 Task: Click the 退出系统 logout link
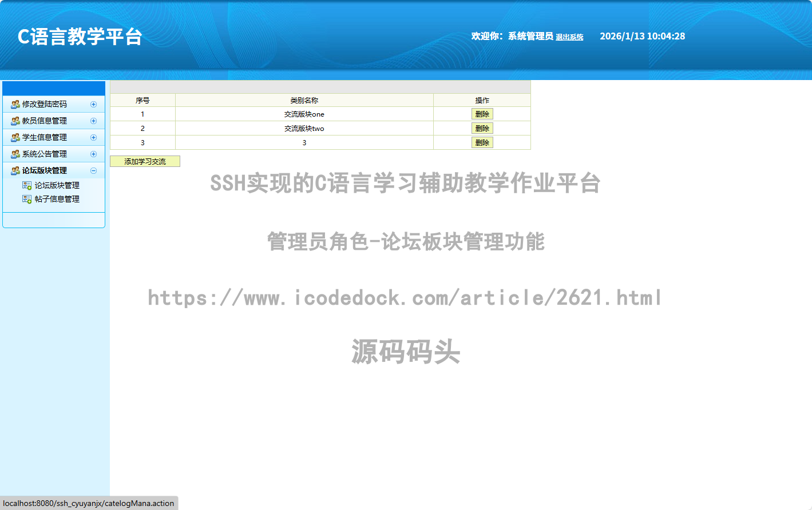[x=569, y=37]
